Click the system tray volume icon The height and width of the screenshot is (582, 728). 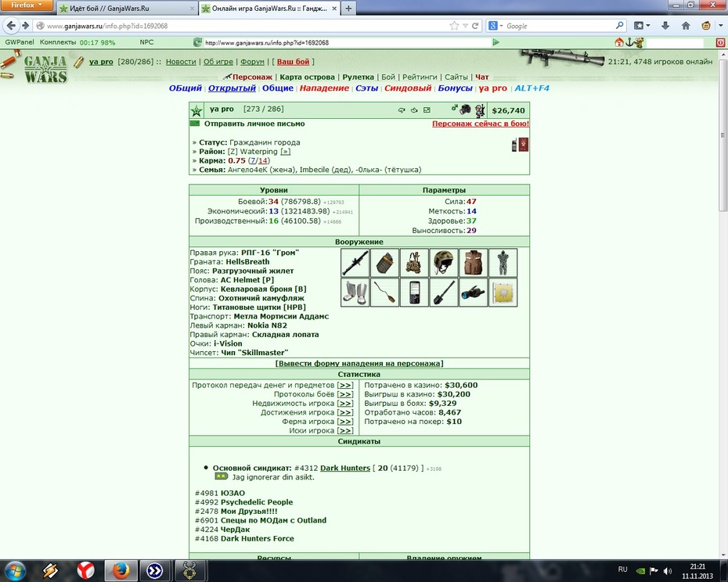[668, 570]
